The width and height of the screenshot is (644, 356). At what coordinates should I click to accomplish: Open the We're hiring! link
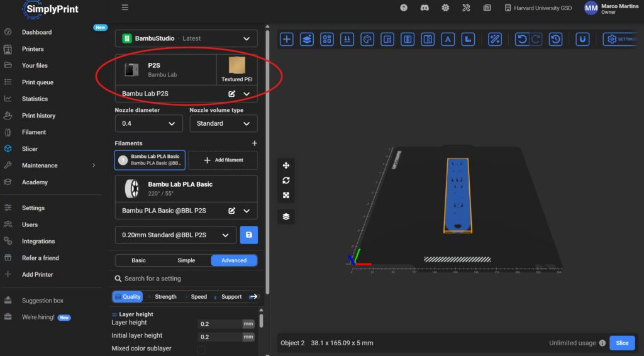pyautogui.click(x=38, y=317)
